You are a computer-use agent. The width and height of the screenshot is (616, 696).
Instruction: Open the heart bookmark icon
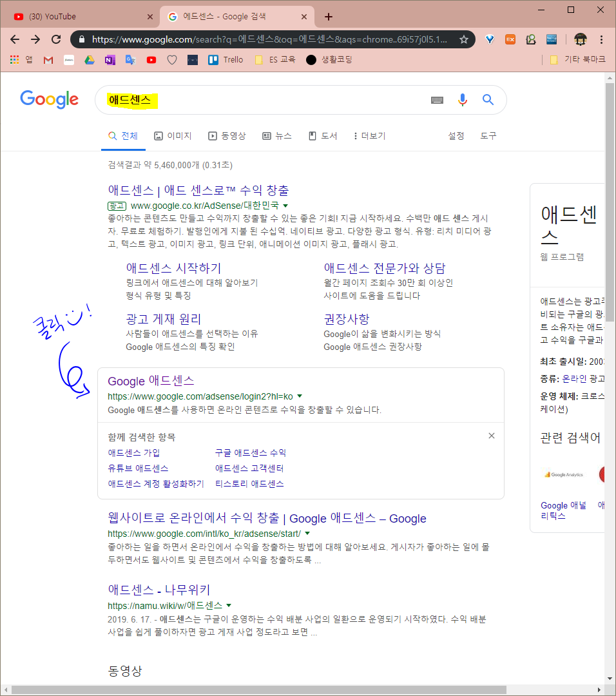(x=172, y=60)
